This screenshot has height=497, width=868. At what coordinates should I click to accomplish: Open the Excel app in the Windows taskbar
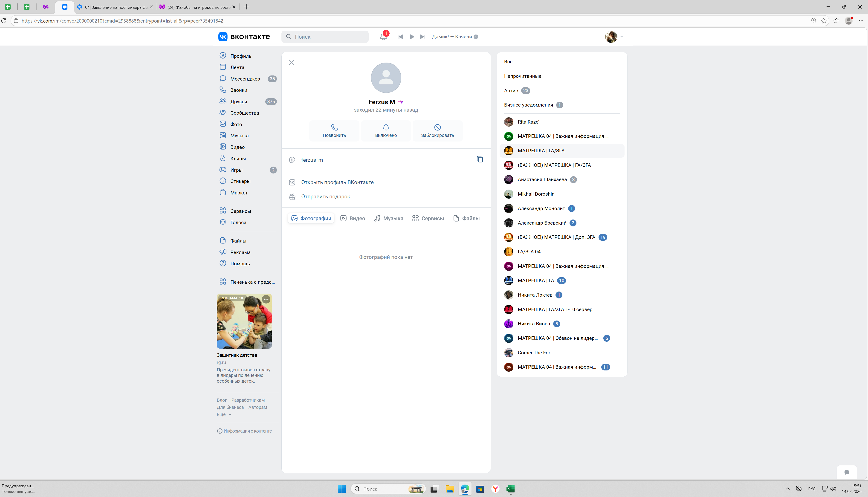click(510, 489)
